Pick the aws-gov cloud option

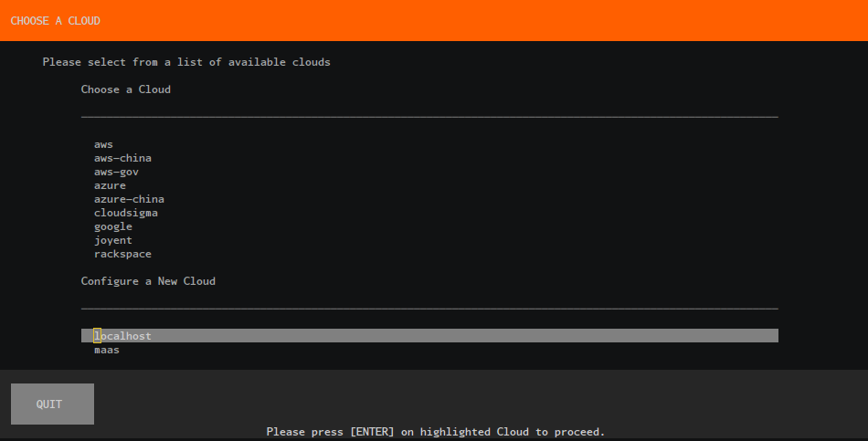tap(116, 172)
